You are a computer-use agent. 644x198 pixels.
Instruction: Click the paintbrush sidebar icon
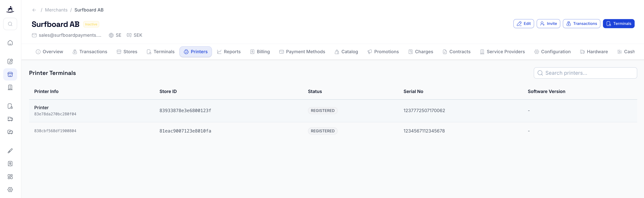[10, 151]
